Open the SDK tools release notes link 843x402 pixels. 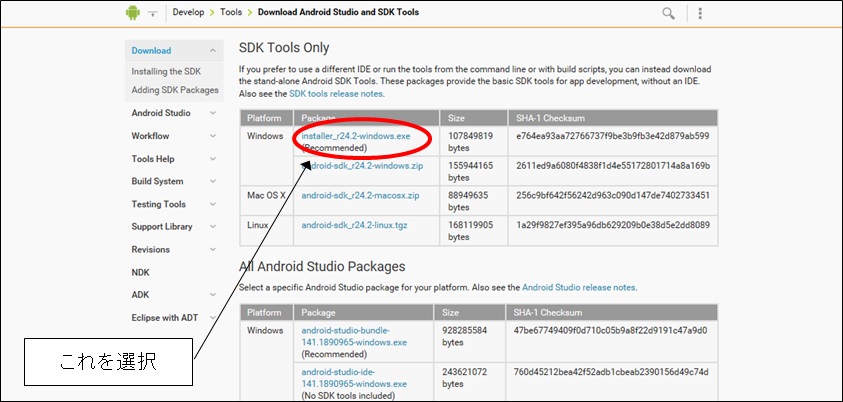336,94
